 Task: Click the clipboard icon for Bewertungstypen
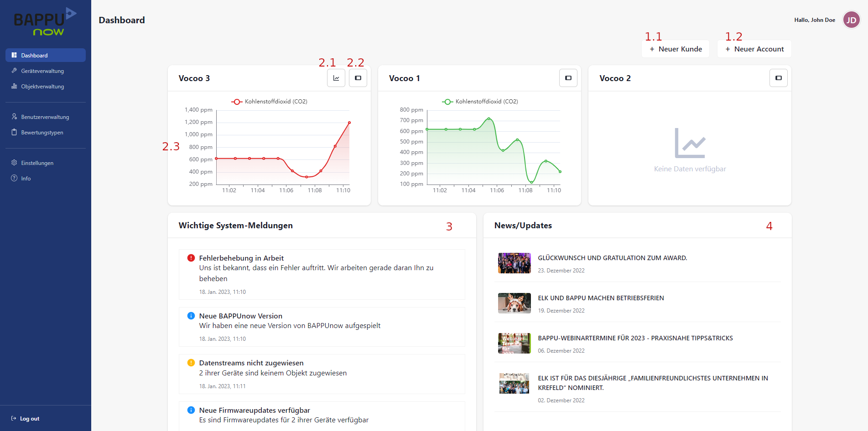coord(14,132)
